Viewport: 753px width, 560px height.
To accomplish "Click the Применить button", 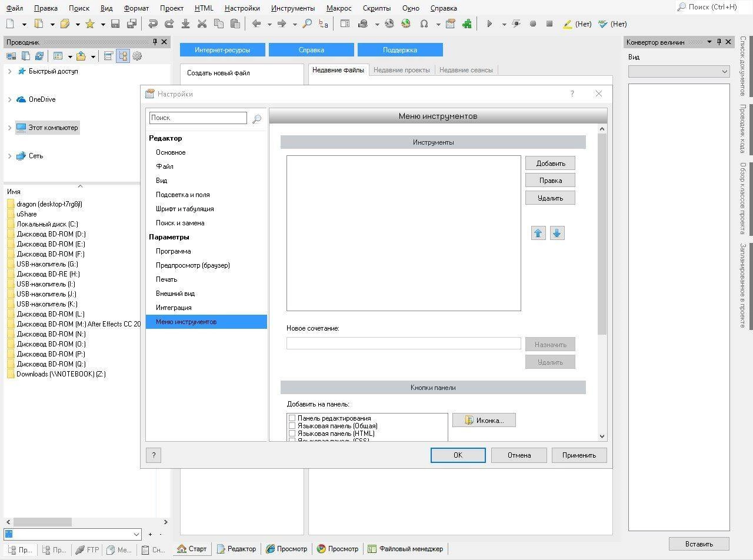I will click(x=579, y=455).
